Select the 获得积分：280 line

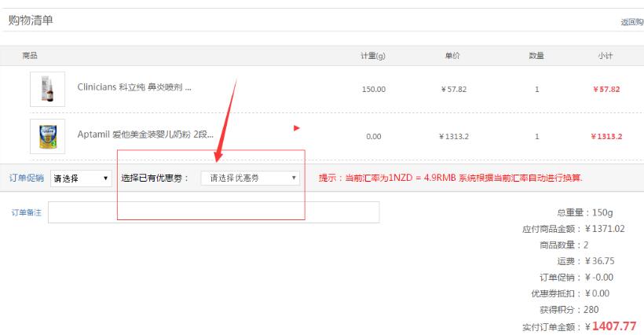click(x=569, y=310)
